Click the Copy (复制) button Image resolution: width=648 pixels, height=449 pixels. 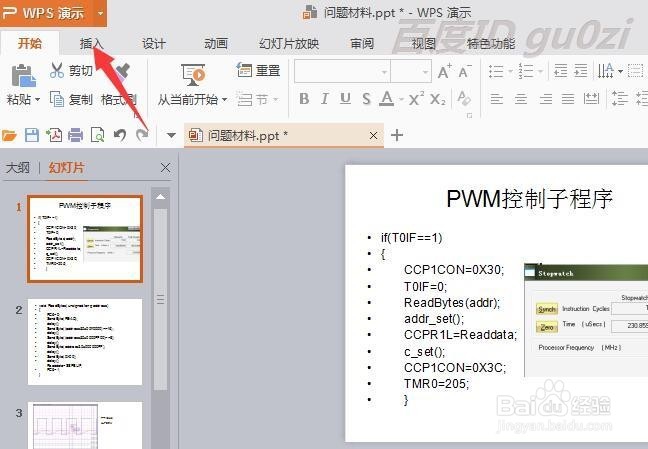click(71, 99)
